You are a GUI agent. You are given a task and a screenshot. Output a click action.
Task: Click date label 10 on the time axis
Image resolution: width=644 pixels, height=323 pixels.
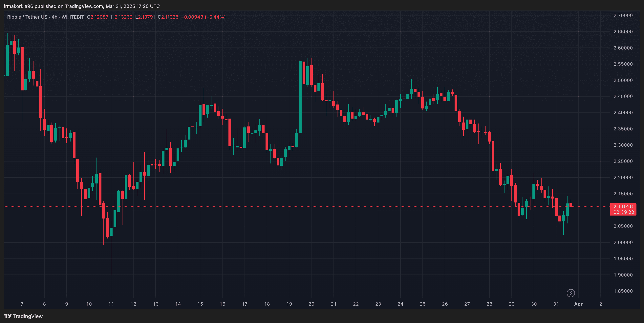(x=89, y=304)
